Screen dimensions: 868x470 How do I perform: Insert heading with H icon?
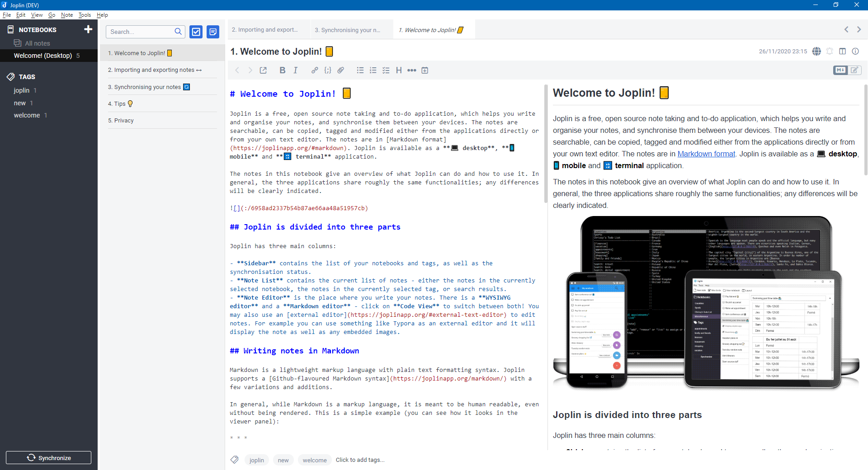[399, 70]
